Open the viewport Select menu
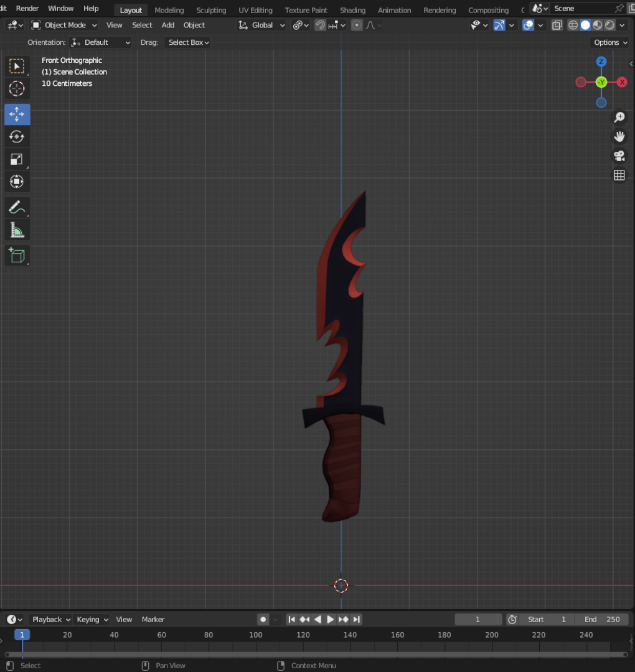 (142, 26)
